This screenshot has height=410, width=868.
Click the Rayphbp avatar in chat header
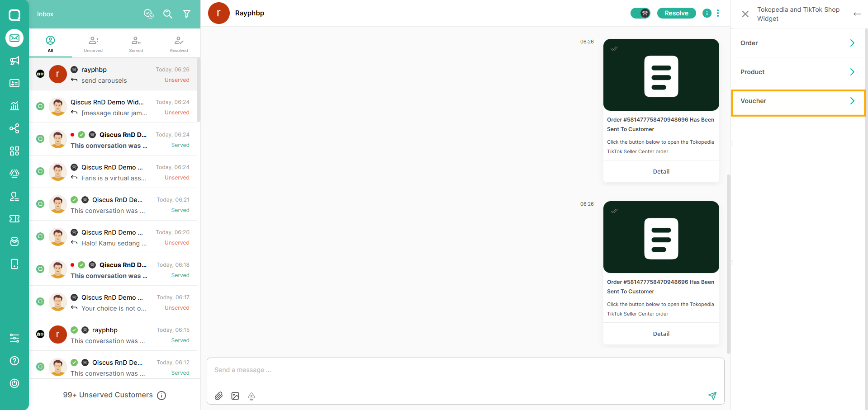219,13
